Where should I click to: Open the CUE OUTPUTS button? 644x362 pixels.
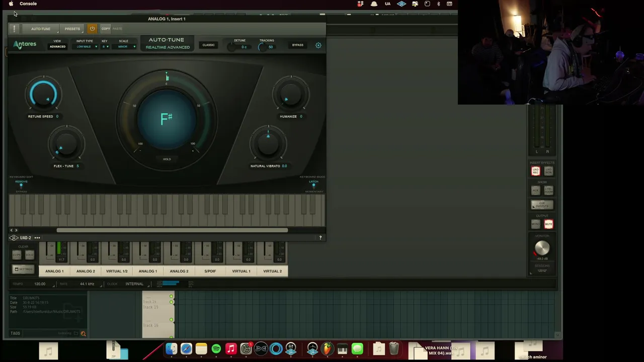tap(542, 205)
